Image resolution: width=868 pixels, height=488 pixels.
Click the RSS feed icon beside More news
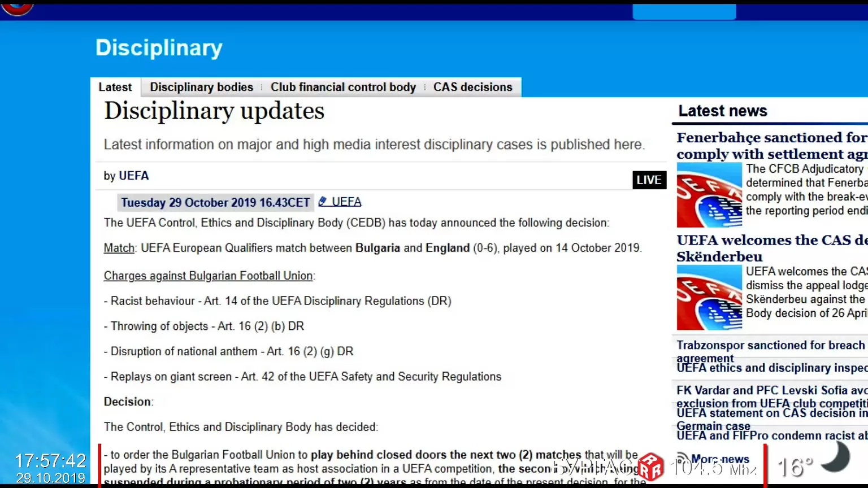[683, 459]
